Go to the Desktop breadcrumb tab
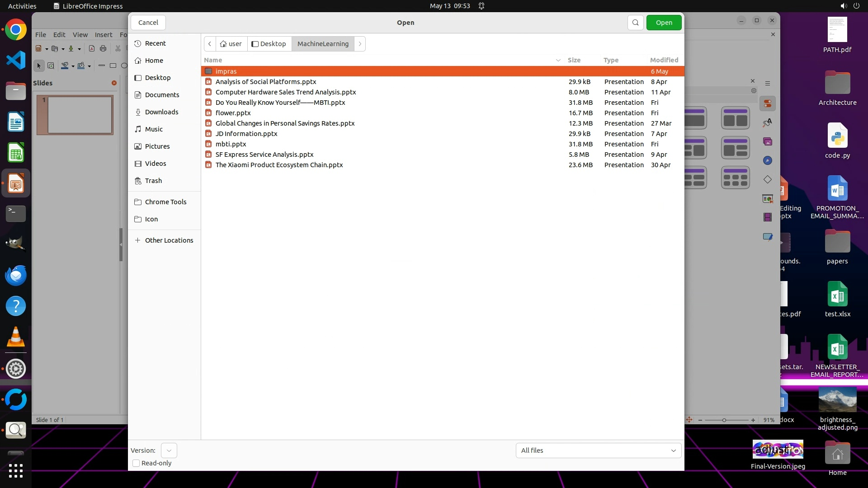 tap(269, 44)
